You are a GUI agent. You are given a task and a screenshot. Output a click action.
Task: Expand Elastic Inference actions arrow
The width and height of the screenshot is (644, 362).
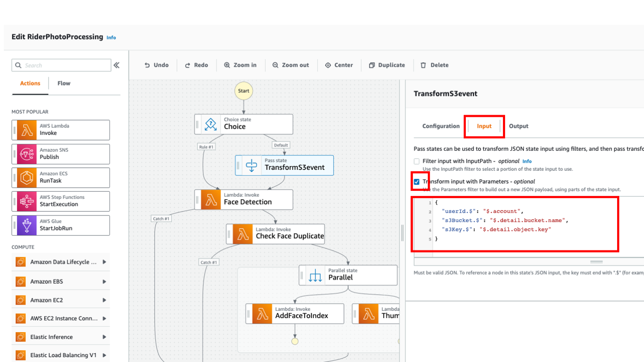click(x=104, y=337)
